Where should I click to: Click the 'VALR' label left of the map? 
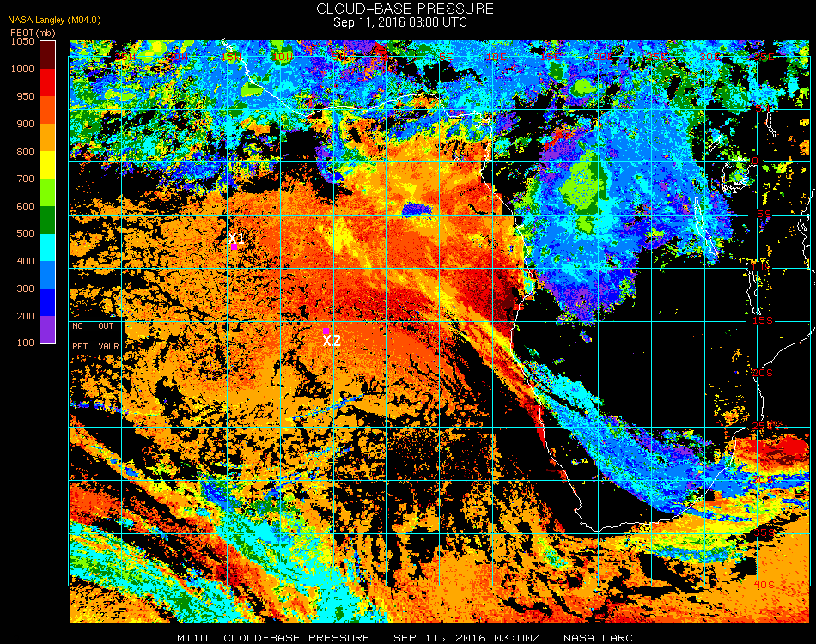pos(108,346)
